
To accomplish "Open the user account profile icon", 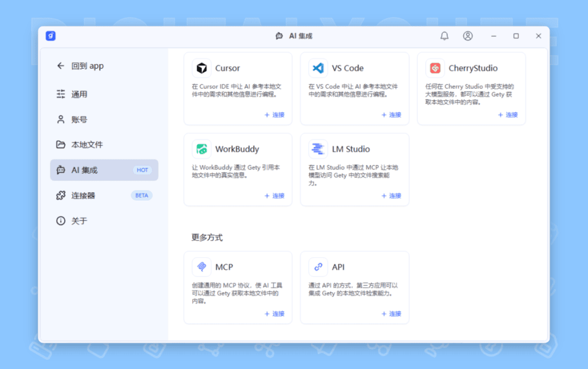I will (468, 35).
